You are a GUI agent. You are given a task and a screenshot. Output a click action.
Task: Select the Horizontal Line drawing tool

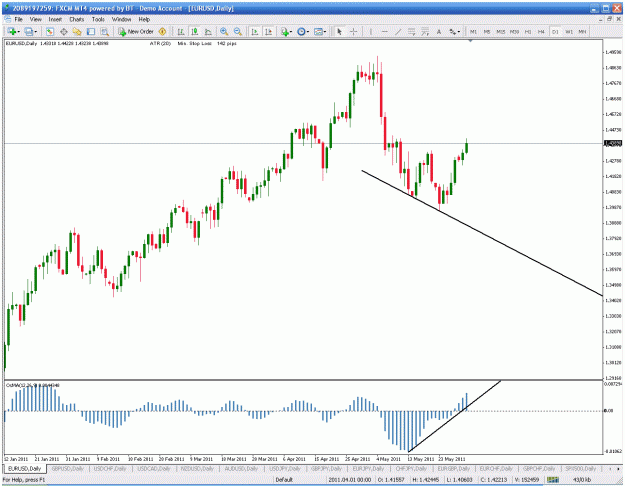[x=384, y=31]
